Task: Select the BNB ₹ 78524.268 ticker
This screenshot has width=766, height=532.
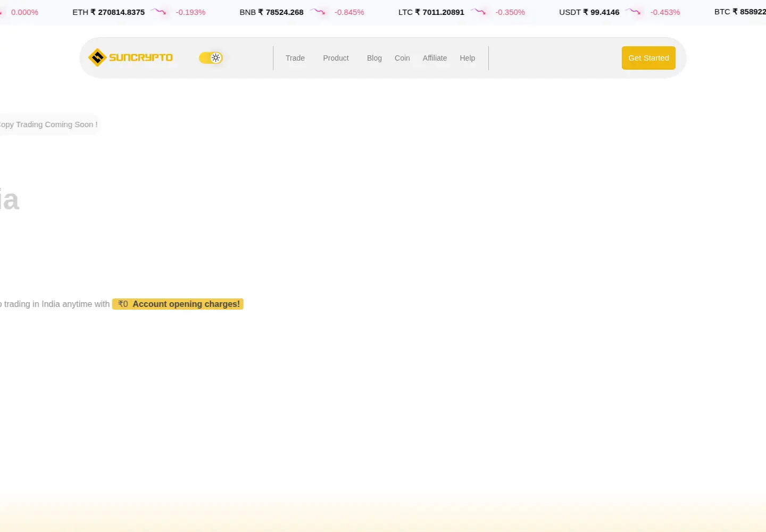Action: pyautogui.click(x=272, y=12)
